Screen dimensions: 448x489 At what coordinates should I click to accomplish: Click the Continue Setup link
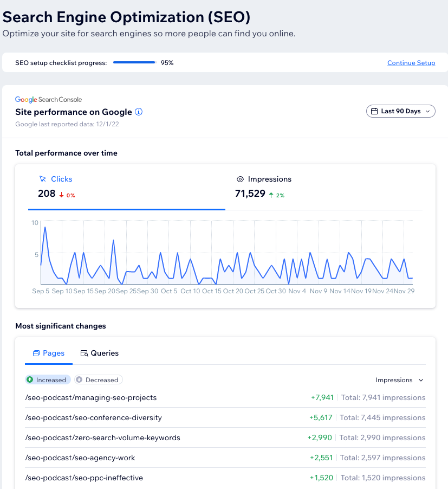pyautogui.click(x=411, y=63)
